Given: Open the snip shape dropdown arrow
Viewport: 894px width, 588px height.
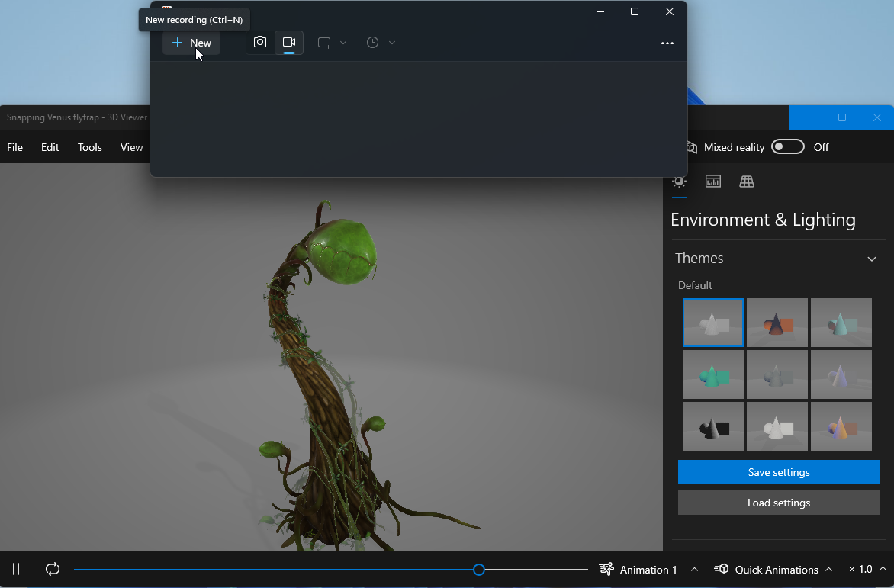Looking at the screenshot, I should (343, 42).
